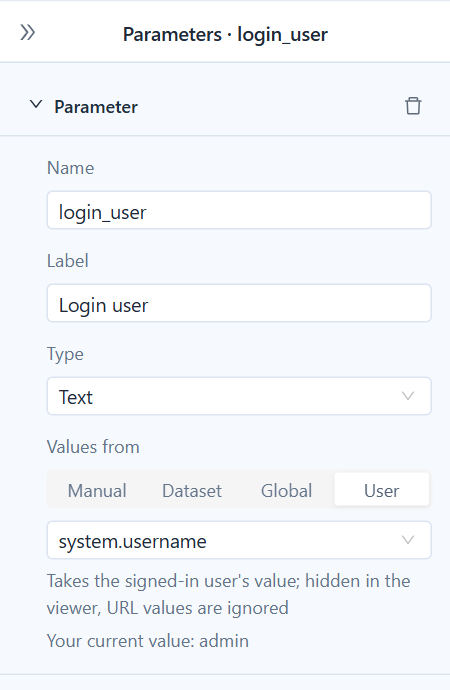Select Global as values source
This screenshot has height=690, width=450.
pos(286,490)
